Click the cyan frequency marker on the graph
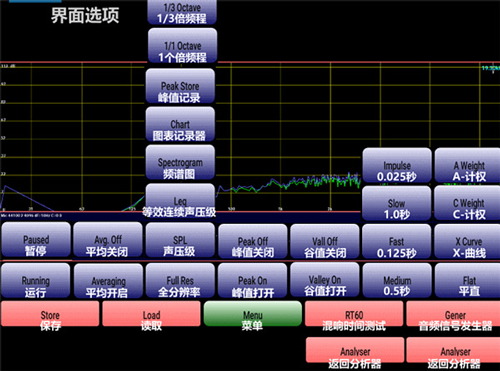This screenshot has width=500, height=371. (491, 68)
